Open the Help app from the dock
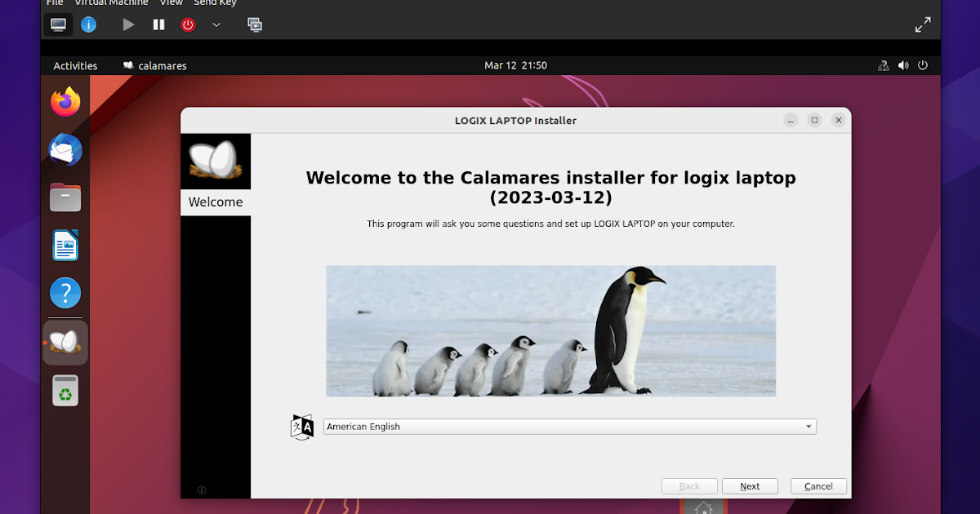The width and height of the screenshot is (980, 514). pyautogui.click(x=65, y=293)
